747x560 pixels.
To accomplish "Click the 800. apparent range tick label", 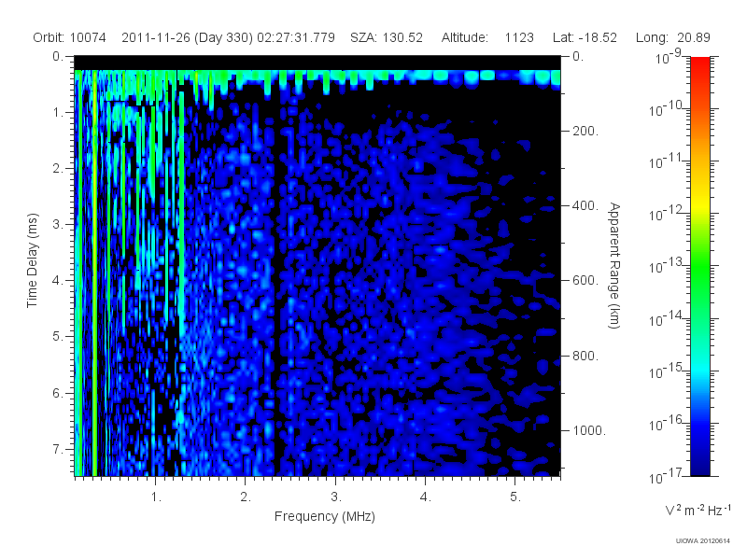I will [585, 356].
